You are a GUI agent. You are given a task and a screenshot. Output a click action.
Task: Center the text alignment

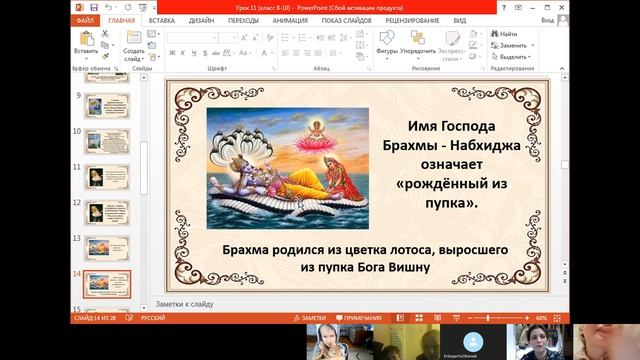pyautogui.click(x=296, y=53)
